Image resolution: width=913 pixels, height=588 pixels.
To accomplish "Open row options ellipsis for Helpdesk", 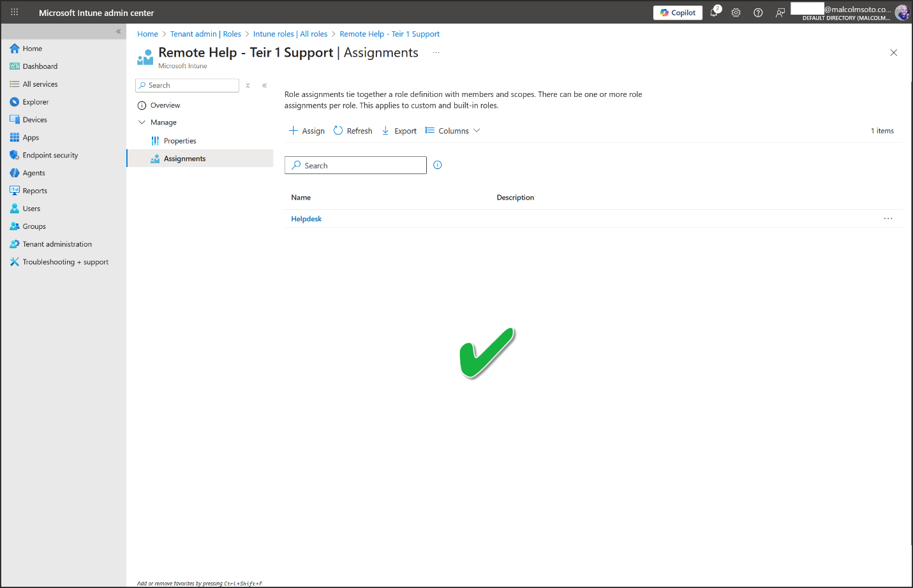I will [888, 219].
